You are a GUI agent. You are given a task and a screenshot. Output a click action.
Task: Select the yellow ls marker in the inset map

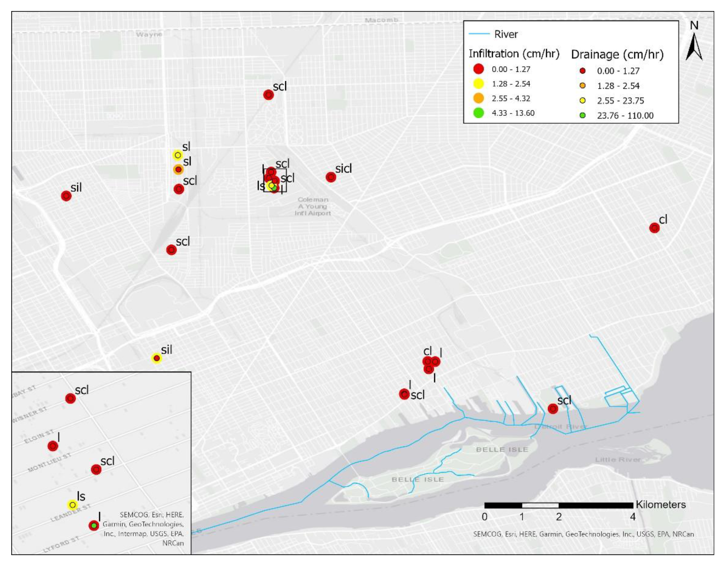coord(72,505)
